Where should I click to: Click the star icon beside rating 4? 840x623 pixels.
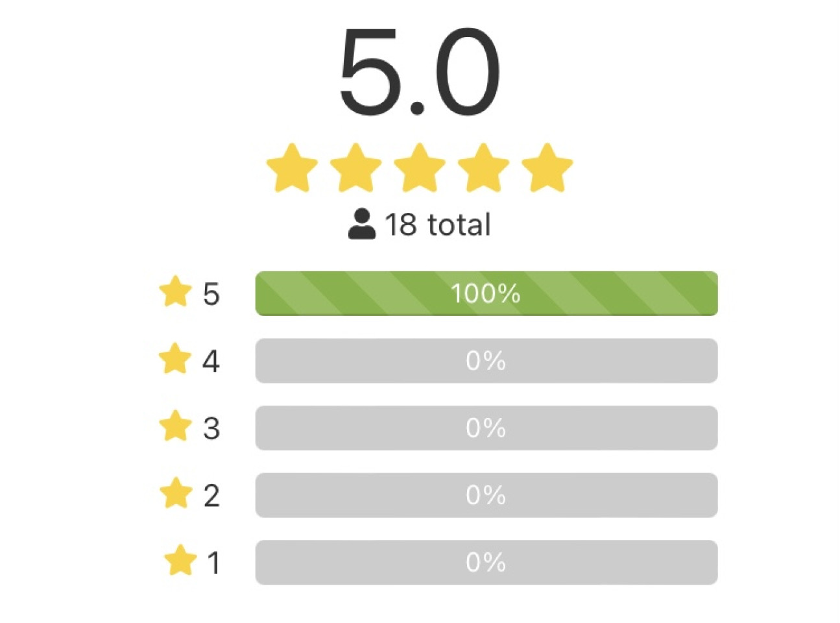(x=175, y=359)
